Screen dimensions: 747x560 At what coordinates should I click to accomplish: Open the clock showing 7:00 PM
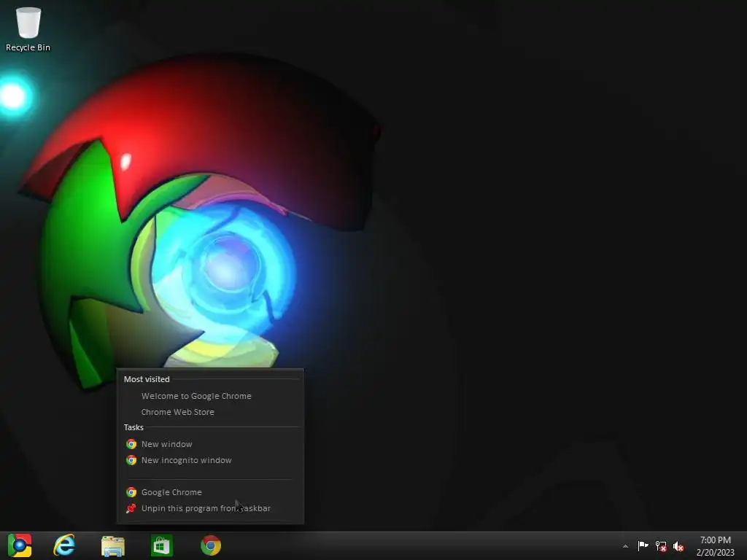tap(715, 540)
